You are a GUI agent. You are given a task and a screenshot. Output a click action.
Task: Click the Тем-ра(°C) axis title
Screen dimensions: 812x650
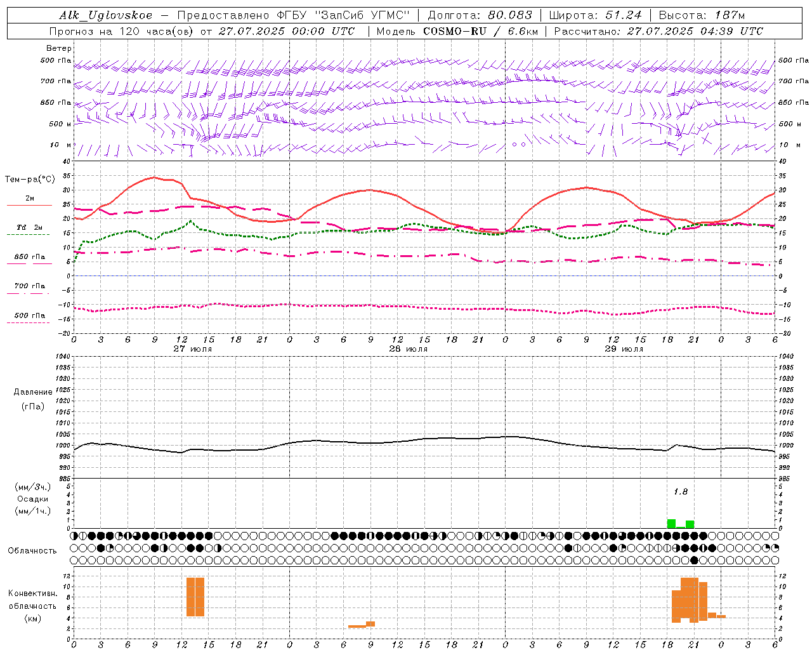(x=30, y=180)
